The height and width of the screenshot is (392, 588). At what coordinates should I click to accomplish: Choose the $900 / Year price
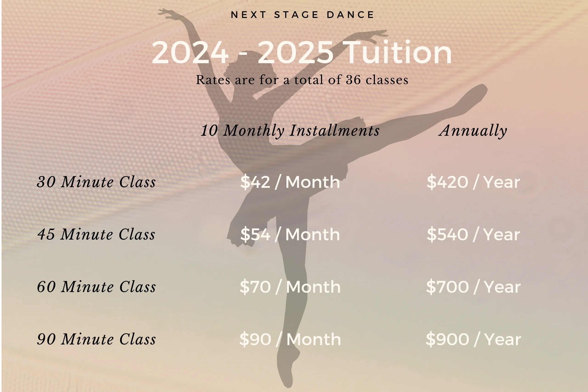[x=473, y=339]
